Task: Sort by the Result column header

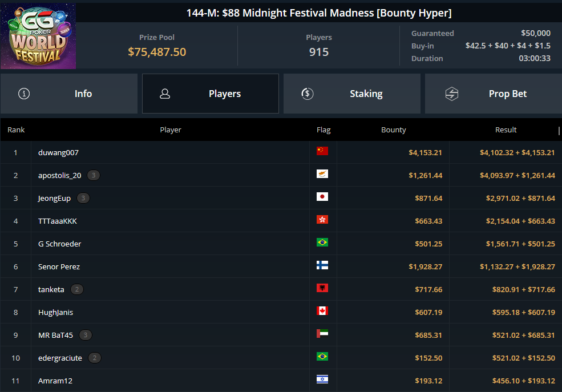Action: coord(506,130)
